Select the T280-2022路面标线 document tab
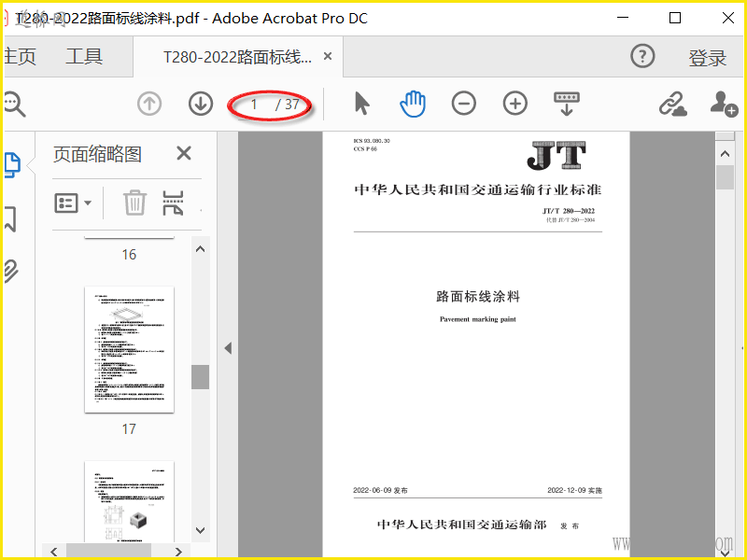 pos(237,57)
